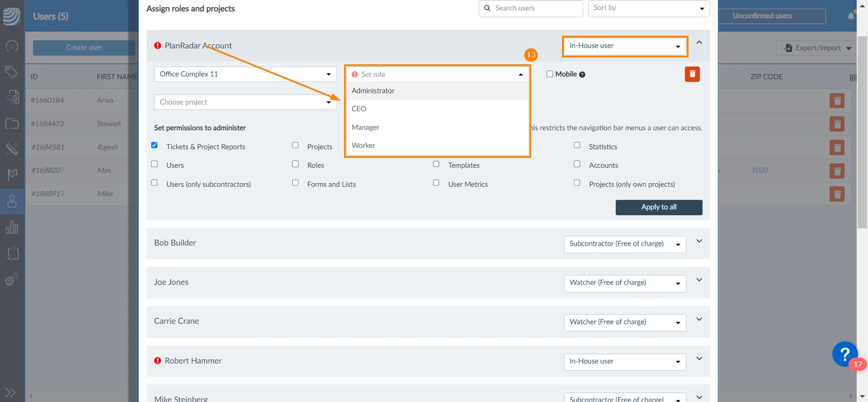Click the Create user button
This screenshot has width=868, height=402.
pos(84,48)
